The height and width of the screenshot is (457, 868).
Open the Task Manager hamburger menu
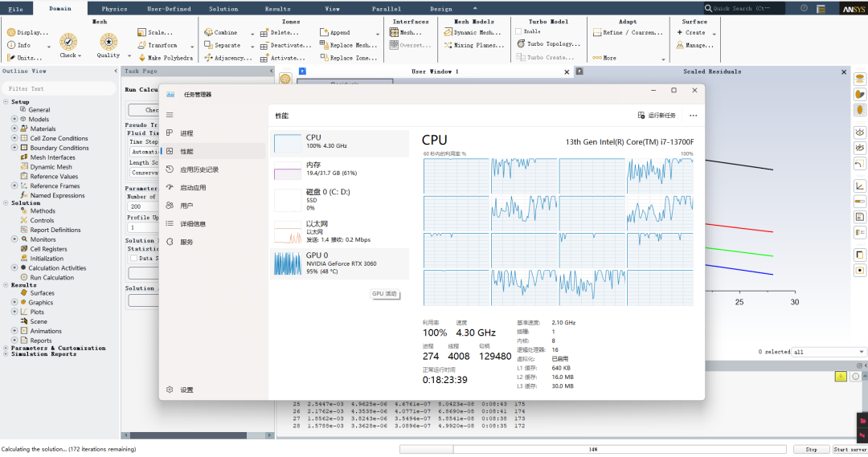tap(170, 115)
